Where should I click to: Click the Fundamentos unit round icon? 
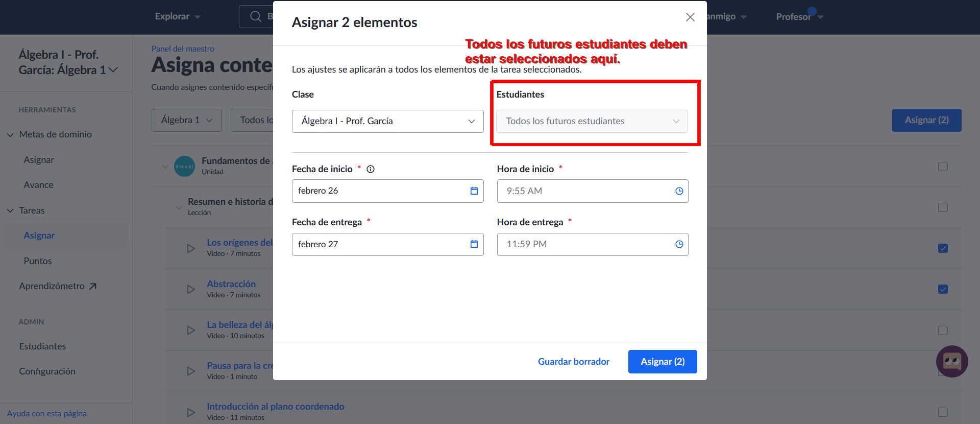pyautogui.click(x=184, y=167)
